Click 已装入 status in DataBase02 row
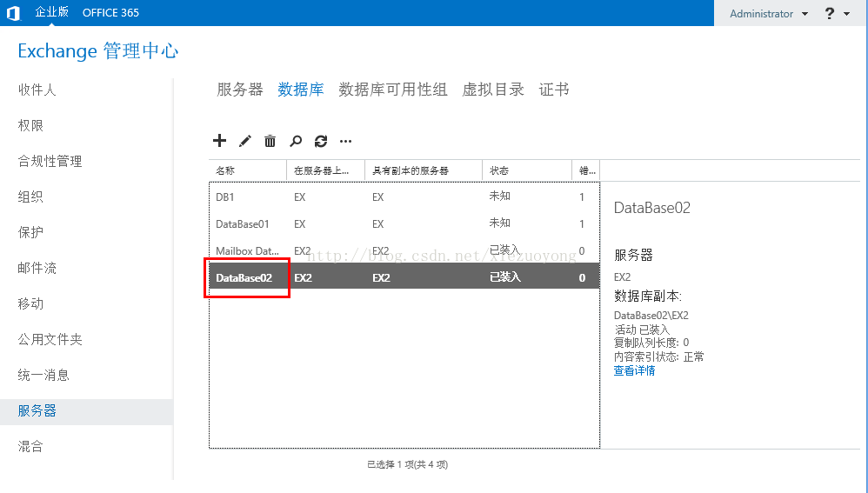Image resolution: width=868 pixels, height=493 pixels. 505,276
